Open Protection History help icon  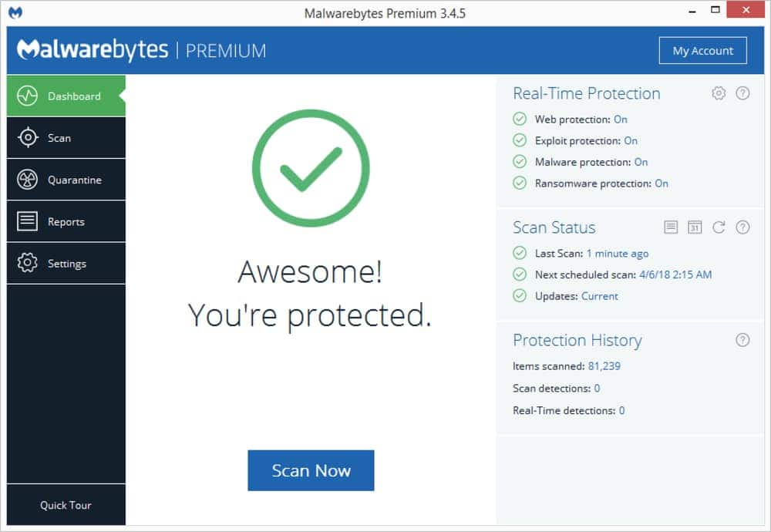pos(742,340)
